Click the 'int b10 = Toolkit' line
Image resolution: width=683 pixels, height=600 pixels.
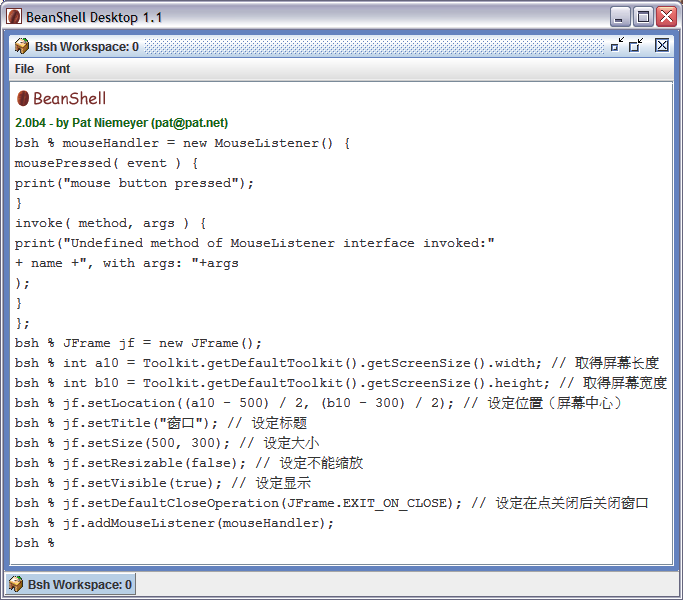coord(341,383)
